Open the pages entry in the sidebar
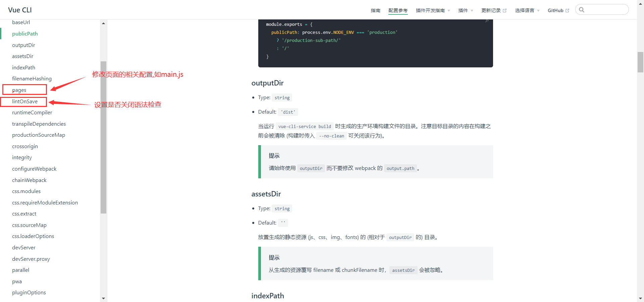This screenshot has width=644, height=302. point(19,90)
